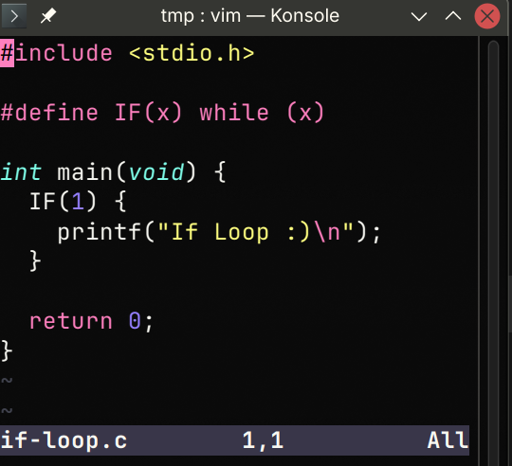Click the terminal vertical scrollbar
This screenshot has width=512, height=466.
pos(493,233)
